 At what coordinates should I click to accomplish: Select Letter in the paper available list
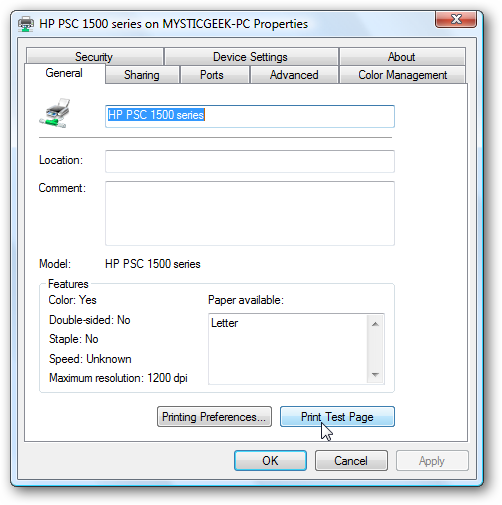tap(224, 323)
